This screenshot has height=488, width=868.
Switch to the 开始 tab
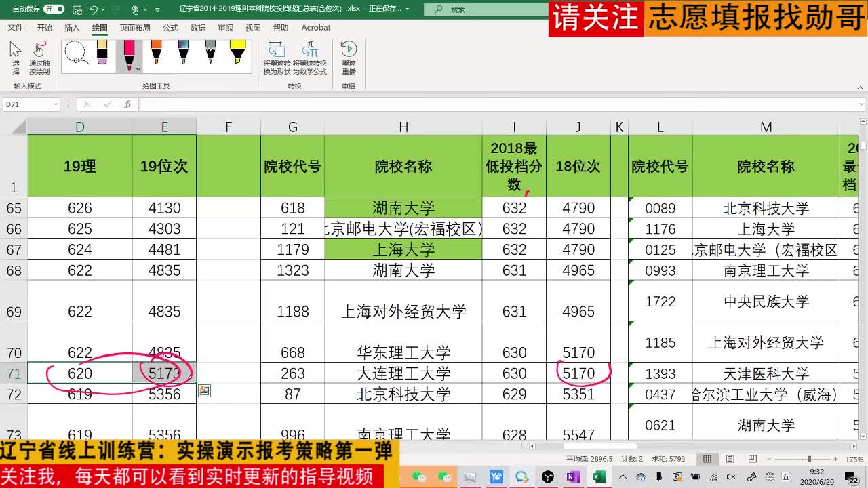coord(45,28)
